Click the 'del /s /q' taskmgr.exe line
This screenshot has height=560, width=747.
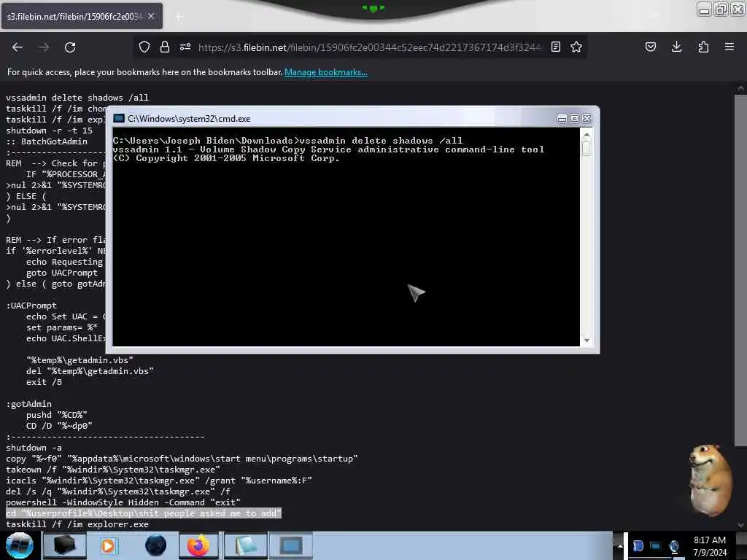(118, 491)
